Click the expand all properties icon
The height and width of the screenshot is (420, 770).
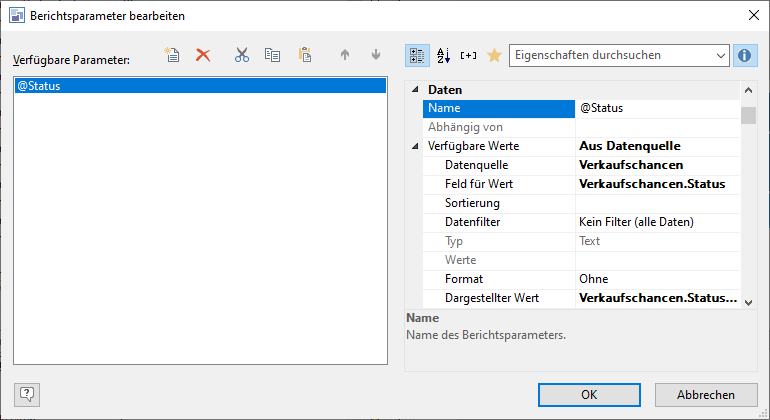pyautogui.click(x=469, y=55)
